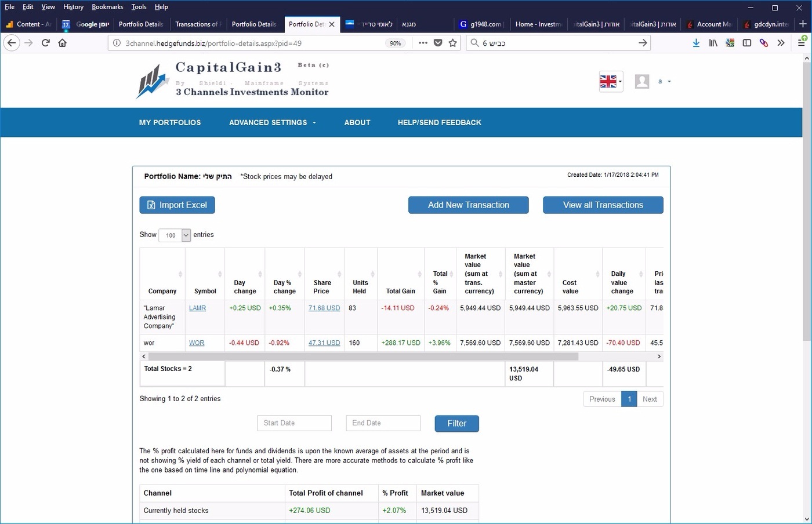Open the browser home page
The image size is (812, 524).
pyautogui.click(x=62, y=43)
